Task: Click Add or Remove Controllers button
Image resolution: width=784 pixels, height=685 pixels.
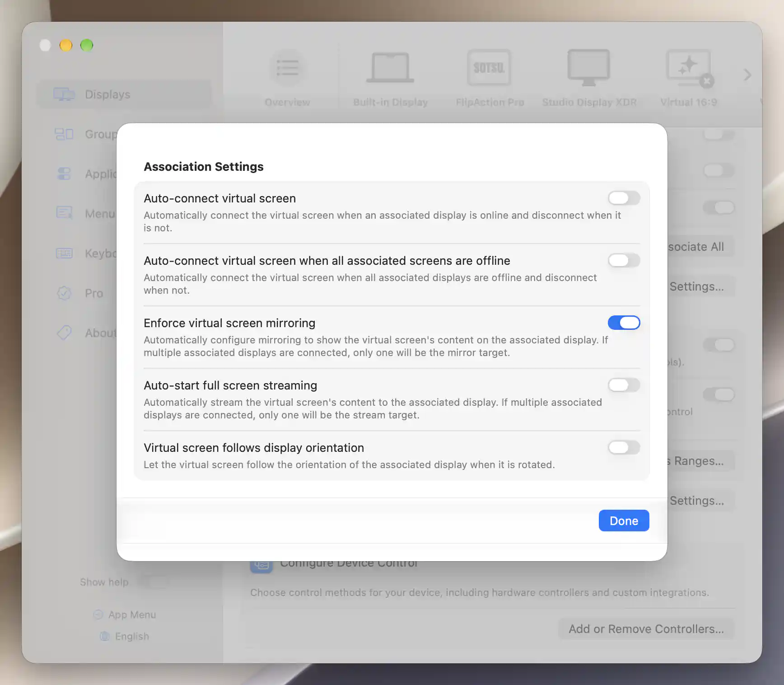Action: pyautogui.click(x=646, y=629)
